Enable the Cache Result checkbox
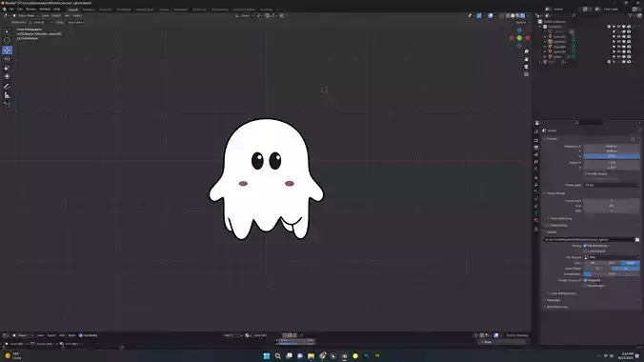 pyautogui.click(x=585, y=251)
